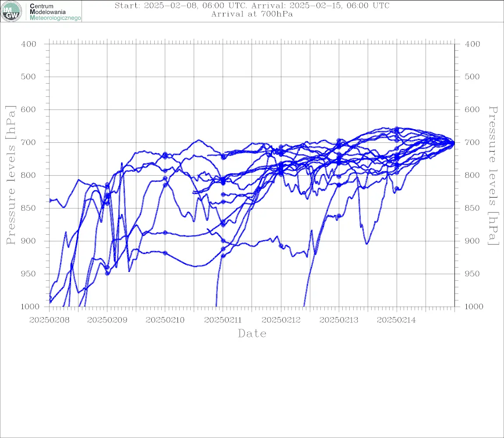Click the left axis 600 label
The width and height of the screenshot is (504, 438).
[x=28, y=109]
